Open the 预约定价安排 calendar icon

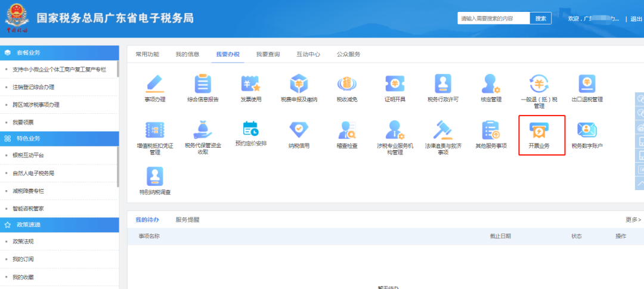pyautogui.click(x=251, y=130)
